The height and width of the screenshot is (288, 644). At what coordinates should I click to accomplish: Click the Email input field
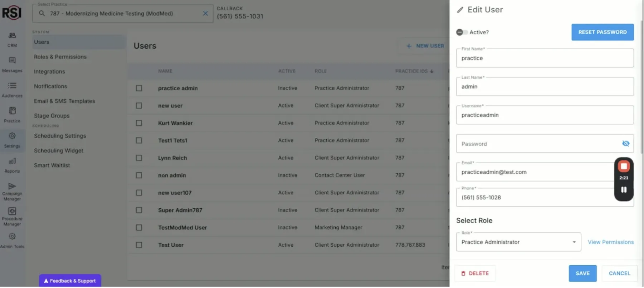[535, 172]
